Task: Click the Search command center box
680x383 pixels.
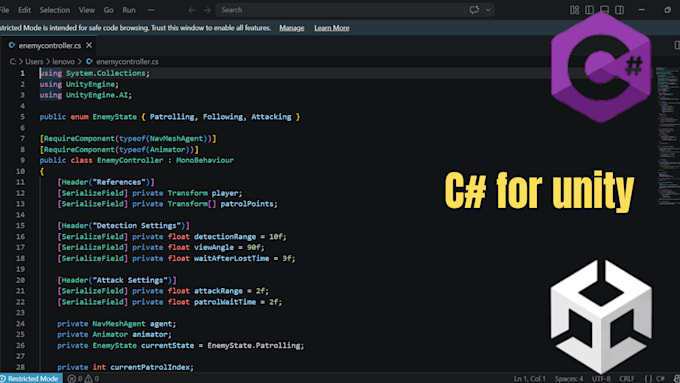Action: click(340, 10)
